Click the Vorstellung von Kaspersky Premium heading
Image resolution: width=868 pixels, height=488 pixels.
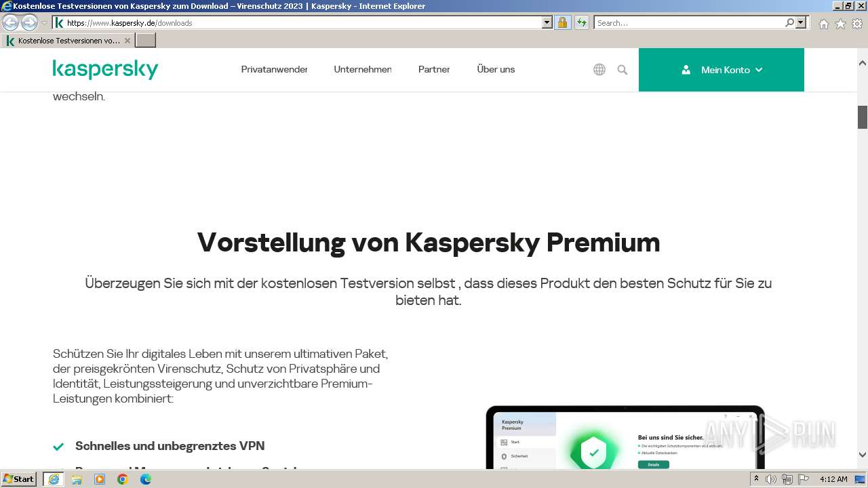click(x=429, y=242)
